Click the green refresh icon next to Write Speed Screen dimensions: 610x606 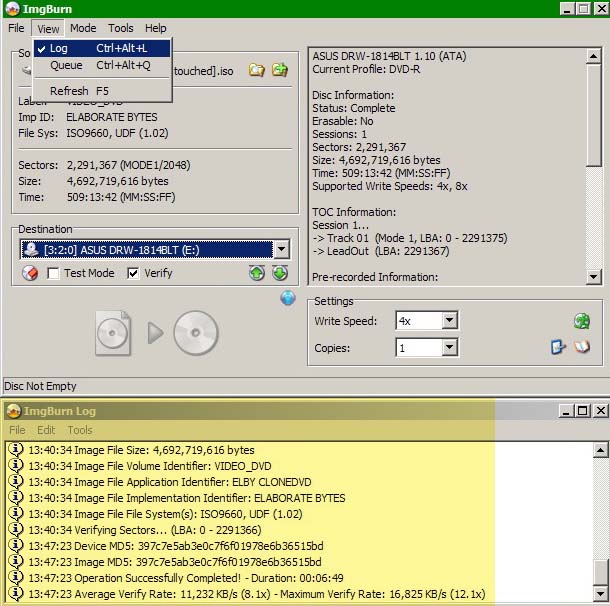click(582, 321)
